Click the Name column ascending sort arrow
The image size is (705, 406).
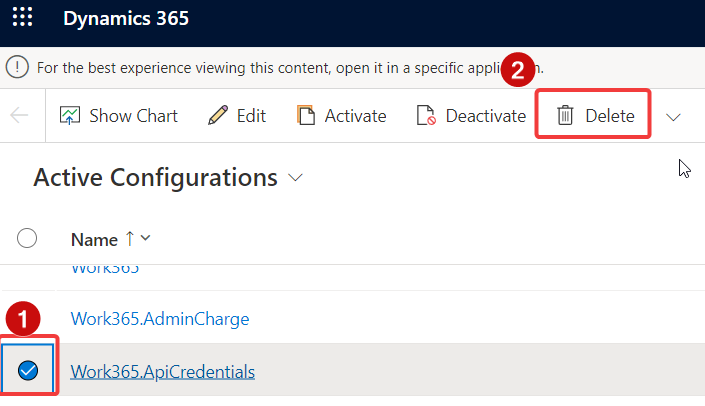point(130,238)
